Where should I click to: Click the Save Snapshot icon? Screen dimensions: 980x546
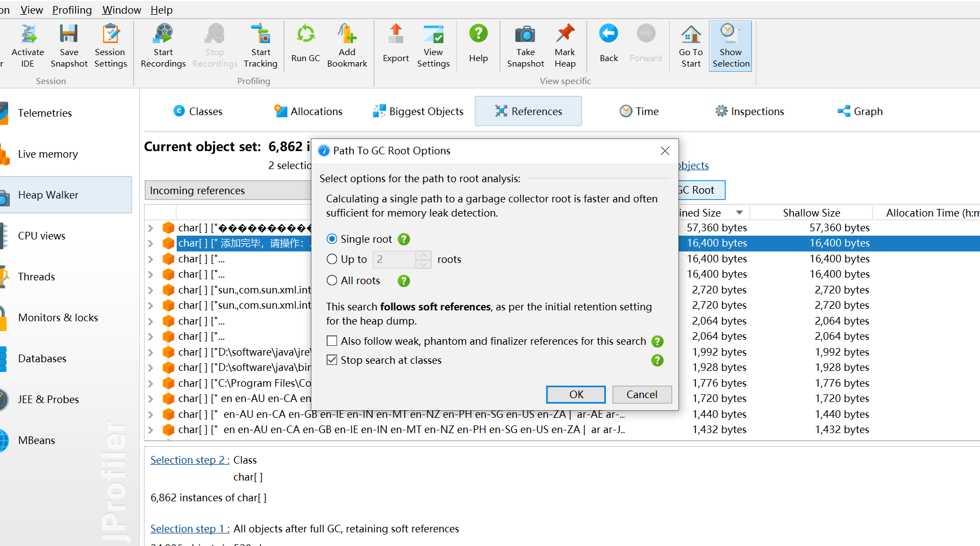pos(69,35)
